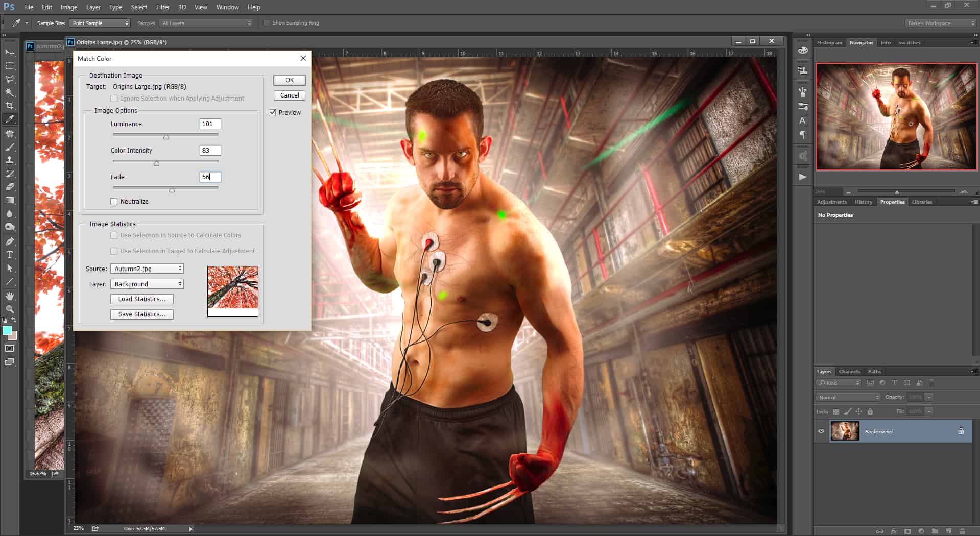
Task: Select the Polygonal Lasso tool
Action: click(x=10, y=79)
